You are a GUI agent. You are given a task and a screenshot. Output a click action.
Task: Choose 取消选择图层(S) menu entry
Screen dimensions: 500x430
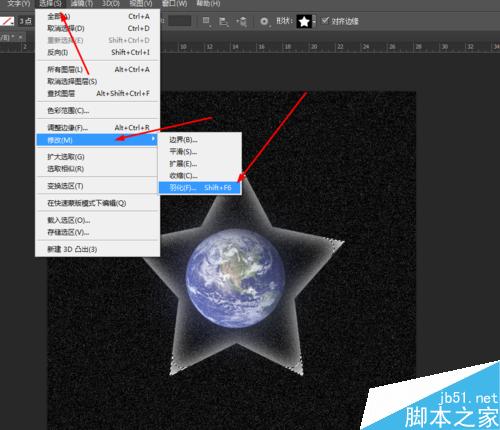click(x=98, y=81)
